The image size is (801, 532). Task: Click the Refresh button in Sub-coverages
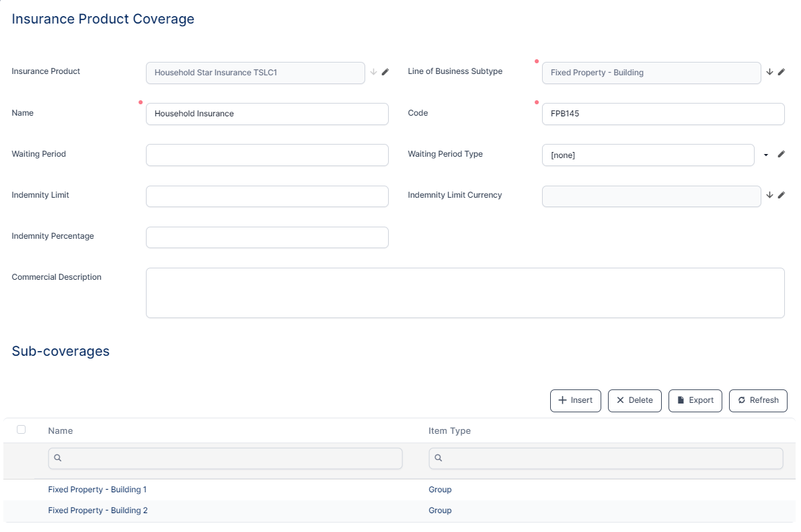[x=758, y=400]
